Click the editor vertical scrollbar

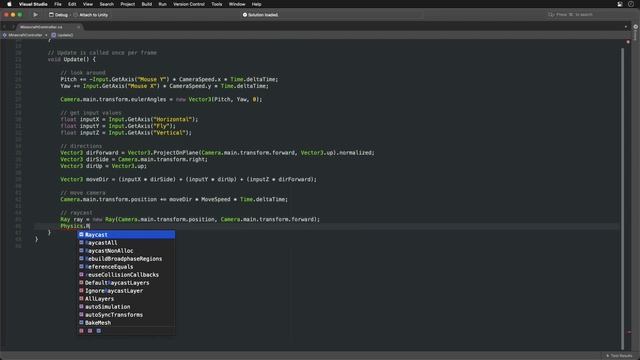tap(622, 198)
